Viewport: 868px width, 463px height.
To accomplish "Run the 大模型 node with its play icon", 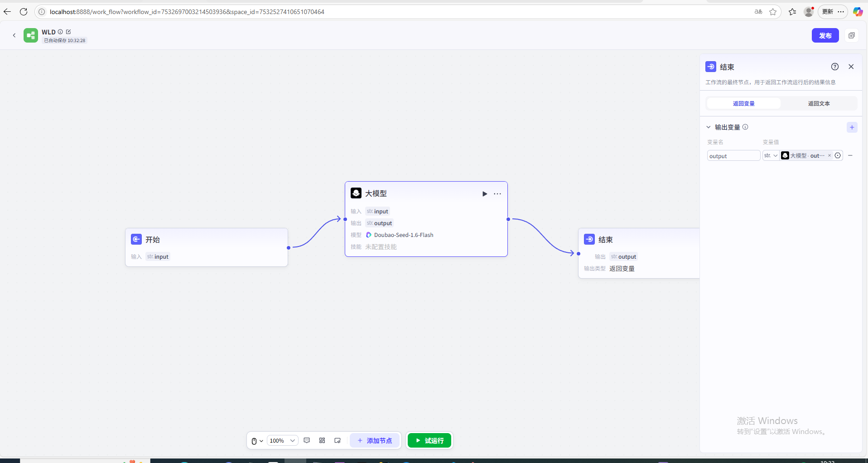I will pyautogui.click(x=484, y=194).
